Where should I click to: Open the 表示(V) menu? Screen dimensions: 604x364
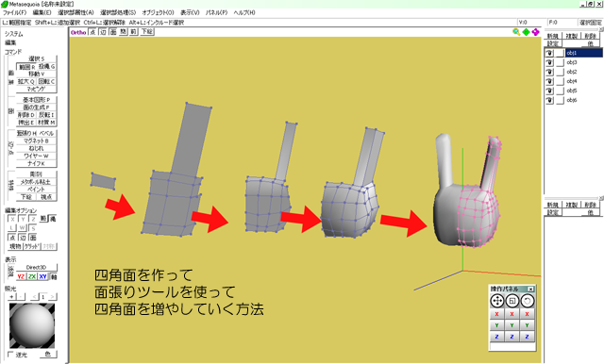click(190, 12)
